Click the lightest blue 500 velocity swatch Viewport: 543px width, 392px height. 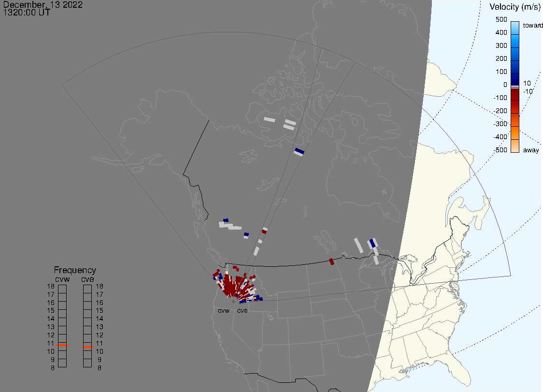[515, 28]
